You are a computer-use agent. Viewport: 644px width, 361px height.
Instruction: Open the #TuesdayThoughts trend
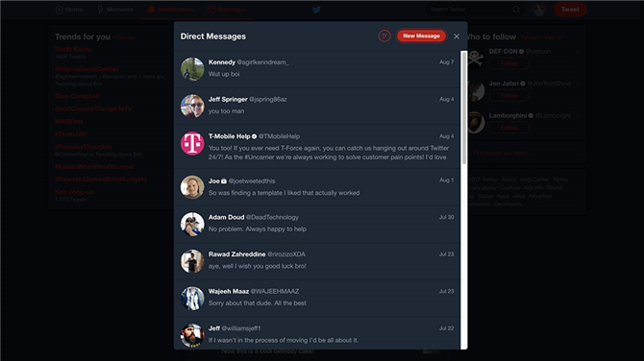pyautogui.click(x=83, y=147)
